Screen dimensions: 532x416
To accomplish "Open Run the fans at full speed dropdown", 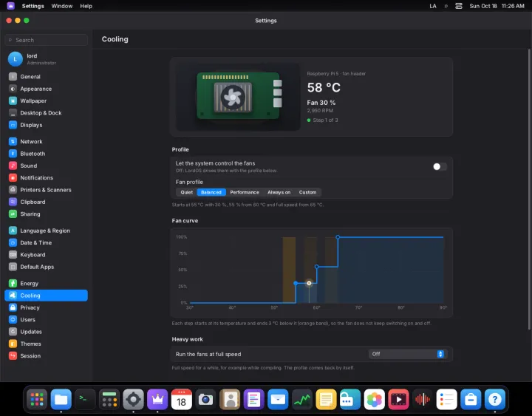I will [x=407, y=354].
